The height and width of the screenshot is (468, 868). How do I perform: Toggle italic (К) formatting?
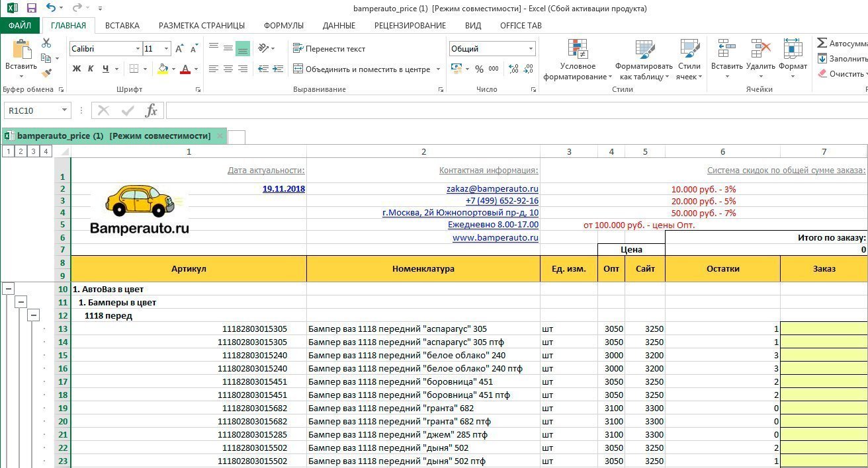pyautogui.click(x=91, y=69)
